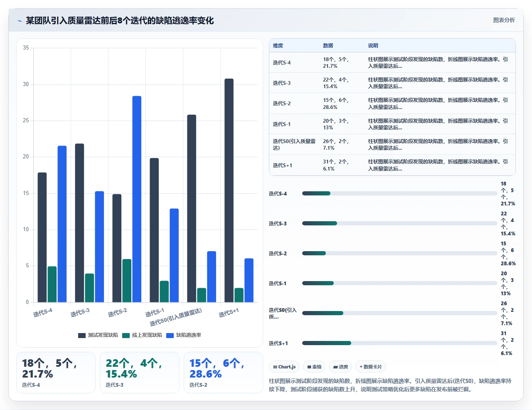Open the 迭代S-2 data card

[223, 373]
